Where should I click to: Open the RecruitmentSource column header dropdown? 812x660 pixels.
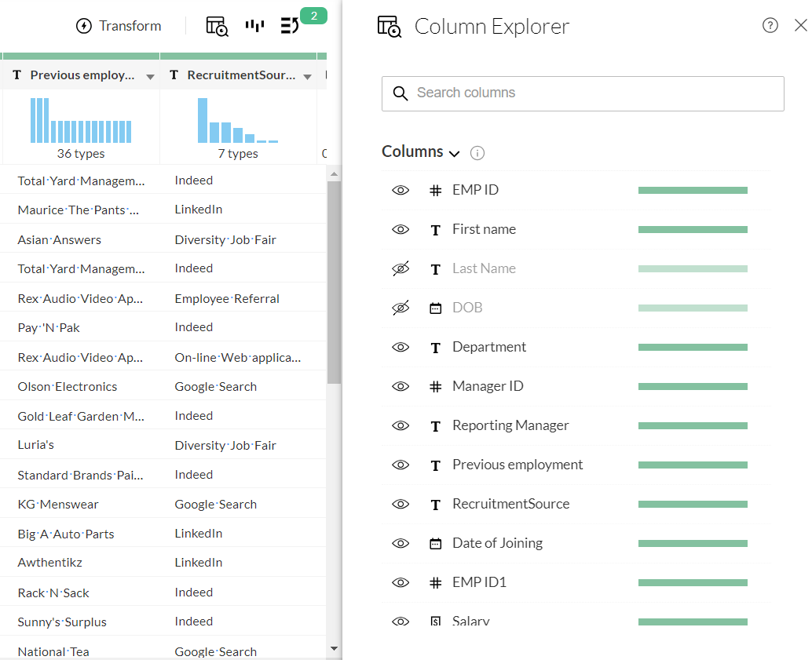307,76
